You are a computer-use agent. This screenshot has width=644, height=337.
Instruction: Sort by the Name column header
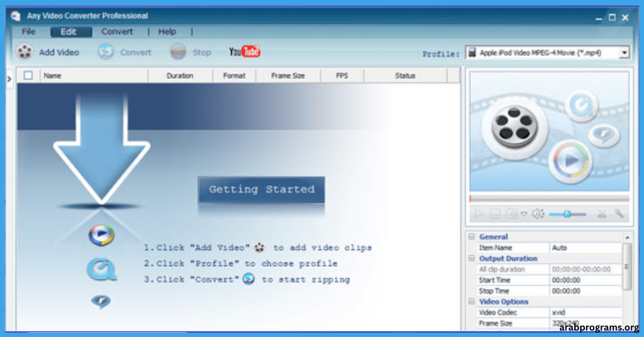(x=93, y=76)
